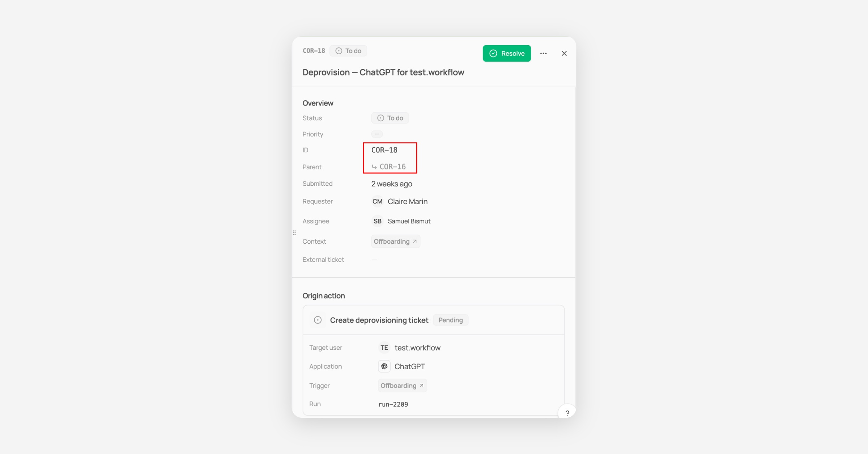Change assignee Samuel Bismut
Viewport: 868px width, 454px height.
(409, 221)
